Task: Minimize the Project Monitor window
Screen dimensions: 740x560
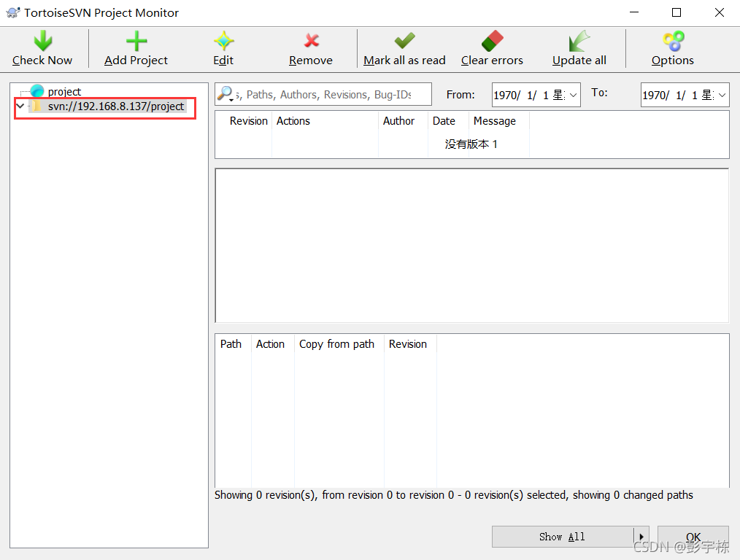Action: [x=633, y=12]
